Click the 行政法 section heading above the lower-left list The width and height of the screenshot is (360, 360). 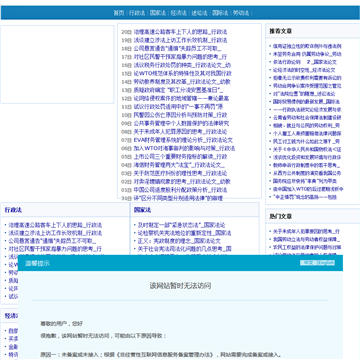pyautogui.click(x=13, y=210)
